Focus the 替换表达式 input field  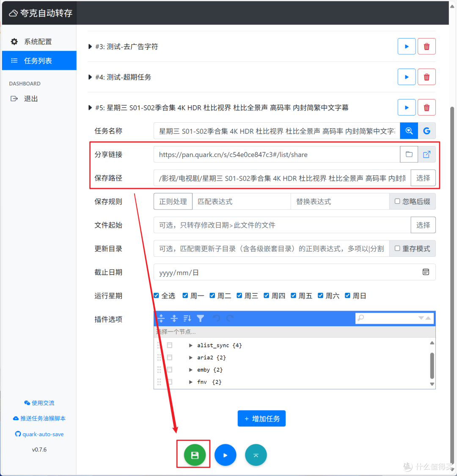click(340, 201)
